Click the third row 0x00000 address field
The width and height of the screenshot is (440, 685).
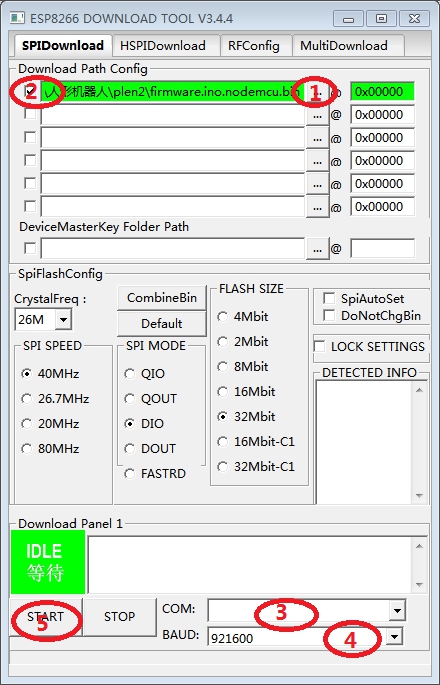click(382, 138)
